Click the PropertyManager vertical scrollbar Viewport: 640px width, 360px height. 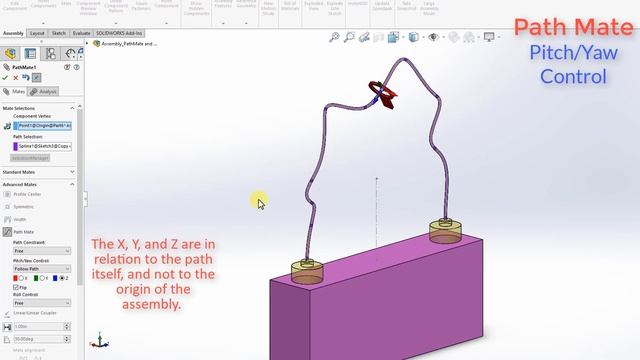tap(80, 196)
